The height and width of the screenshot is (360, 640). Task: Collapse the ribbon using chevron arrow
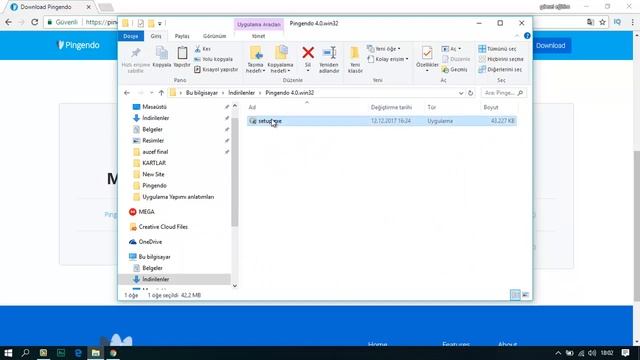coord(517,36)
